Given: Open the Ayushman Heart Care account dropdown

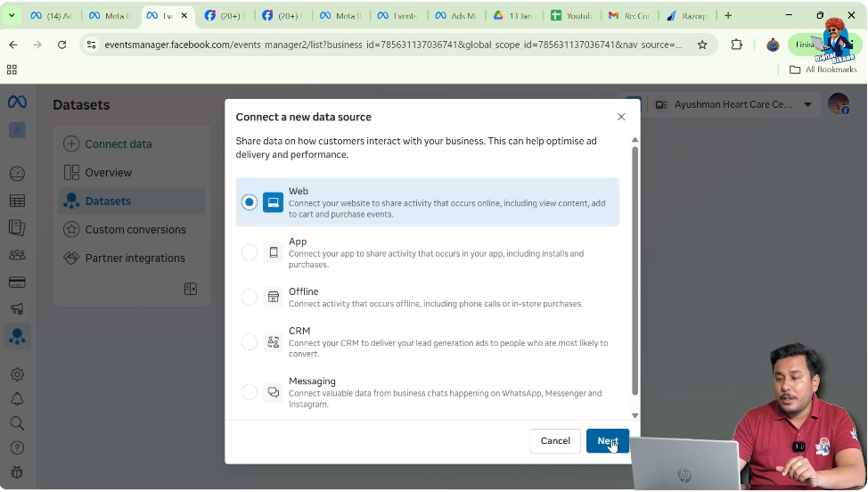Looking at the screenshot, I should (x=733, y=104).
